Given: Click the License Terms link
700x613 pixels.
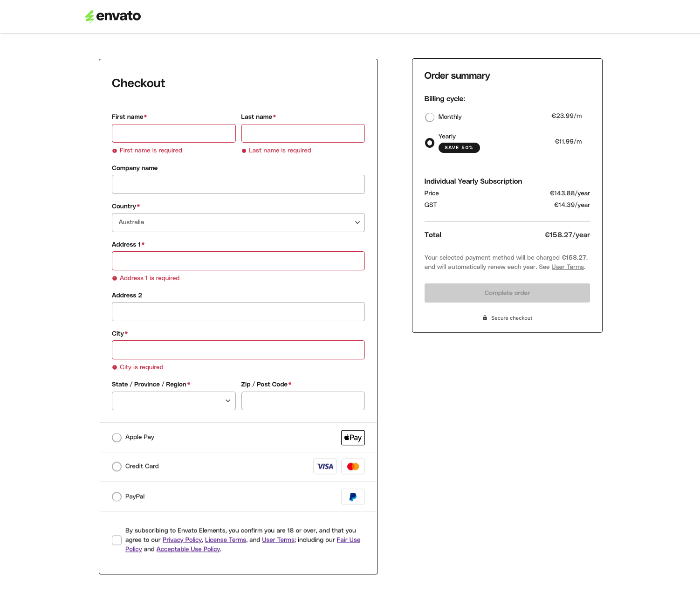Looking at the screenshot, I should tap(226, 539).
